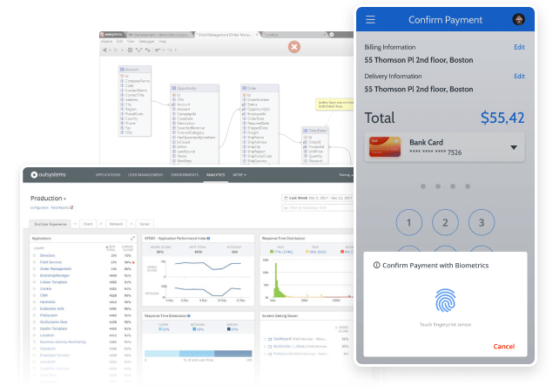Open the Production environment dropdown
This screenshot has width=553, height=392.
(x=48, y=199)
